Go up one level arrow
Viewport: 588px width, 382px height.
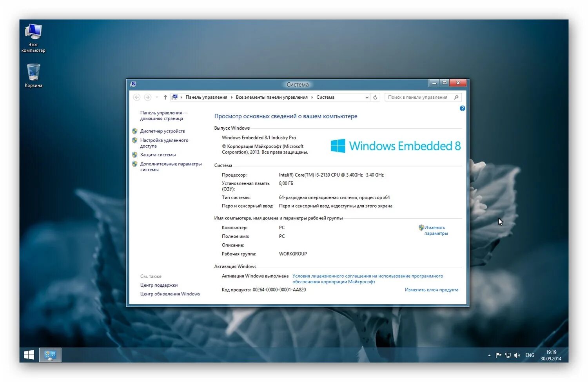click(165, 97)
